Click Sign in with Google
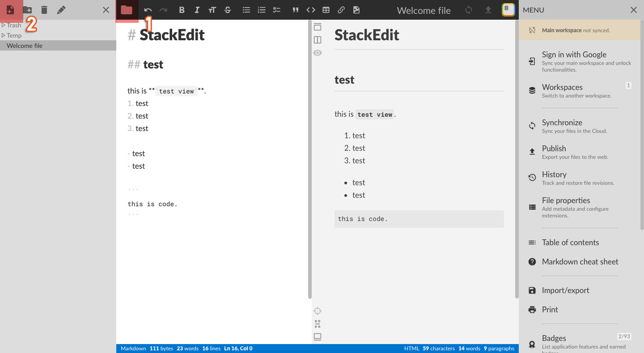 [x=580, y=61]
